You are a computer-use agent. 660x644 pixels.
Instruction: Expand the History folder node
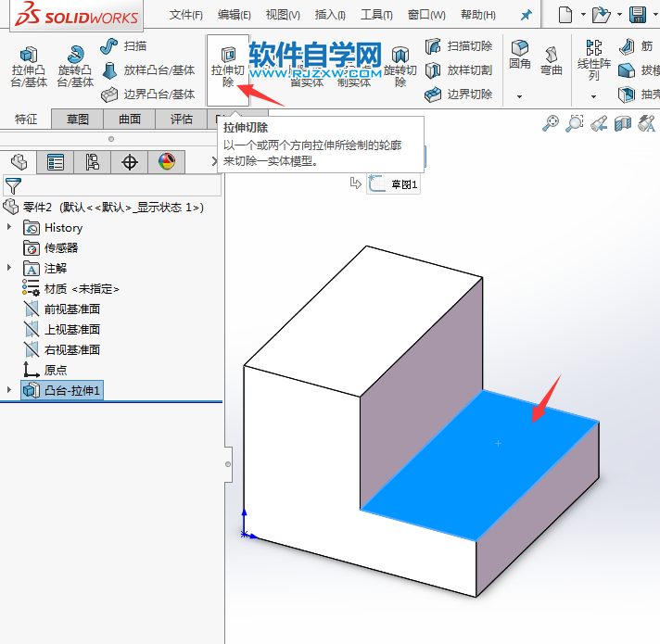tap(9, 227)
